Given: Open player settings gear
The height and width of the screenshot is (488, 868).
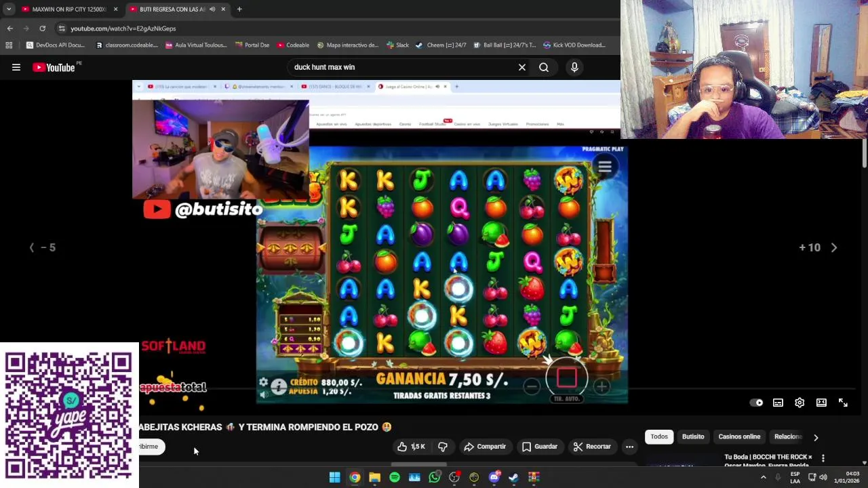Looking at the screenshot, I should (x=800, y=403).
